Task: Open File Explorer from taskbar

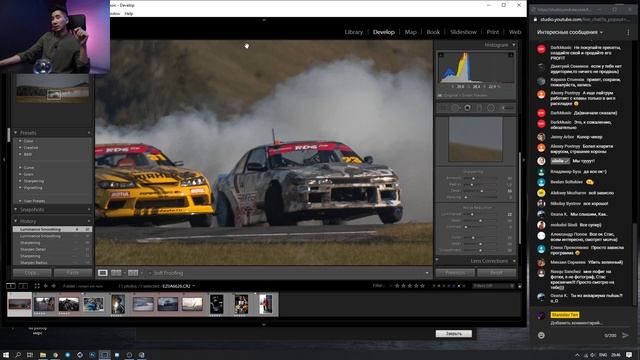Action: 42,355
